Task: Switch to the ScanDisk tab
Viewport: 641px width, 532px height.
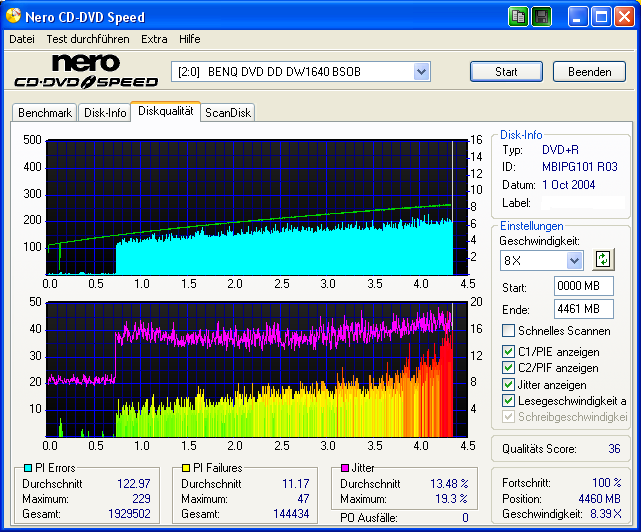Action: tap(228, 113)
